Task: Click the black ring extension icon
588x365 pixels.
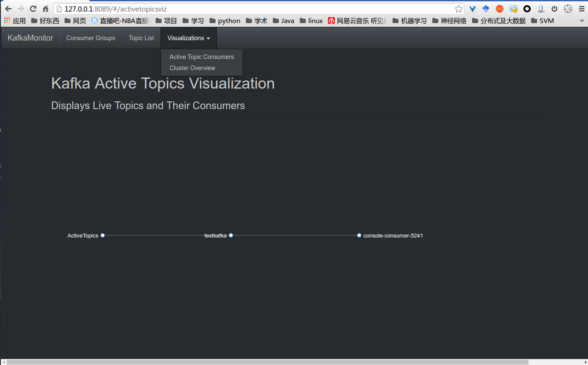Action: point(527,9)
